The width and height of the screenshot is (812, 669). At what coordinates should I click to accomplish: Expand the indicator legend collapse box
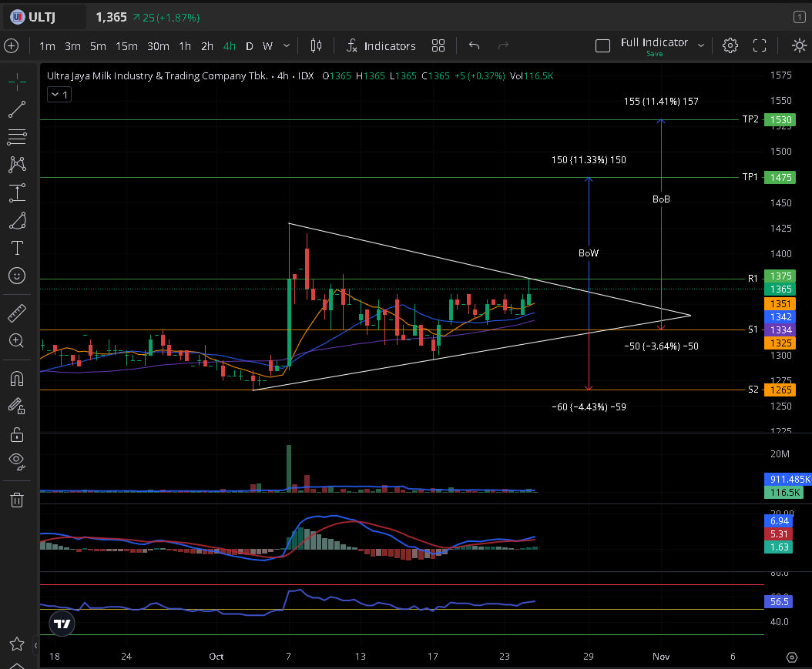(59, 95)
